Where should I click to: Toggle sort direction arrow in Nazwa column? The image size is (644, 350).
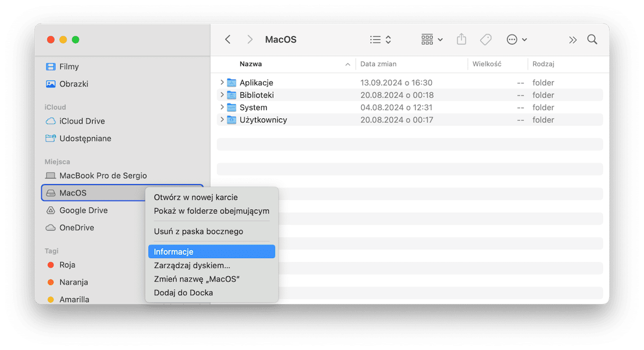click(348, 65)
